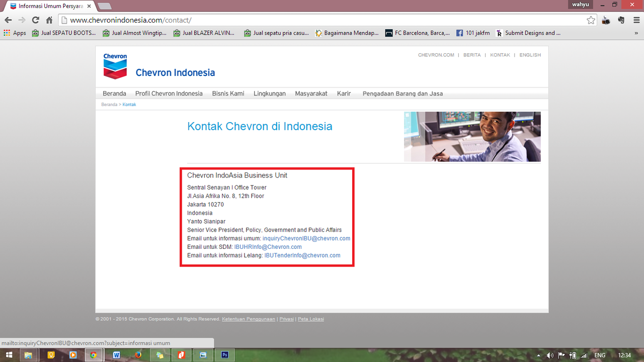Switch to Chrome on the taskbar

(x=93, y=355)
